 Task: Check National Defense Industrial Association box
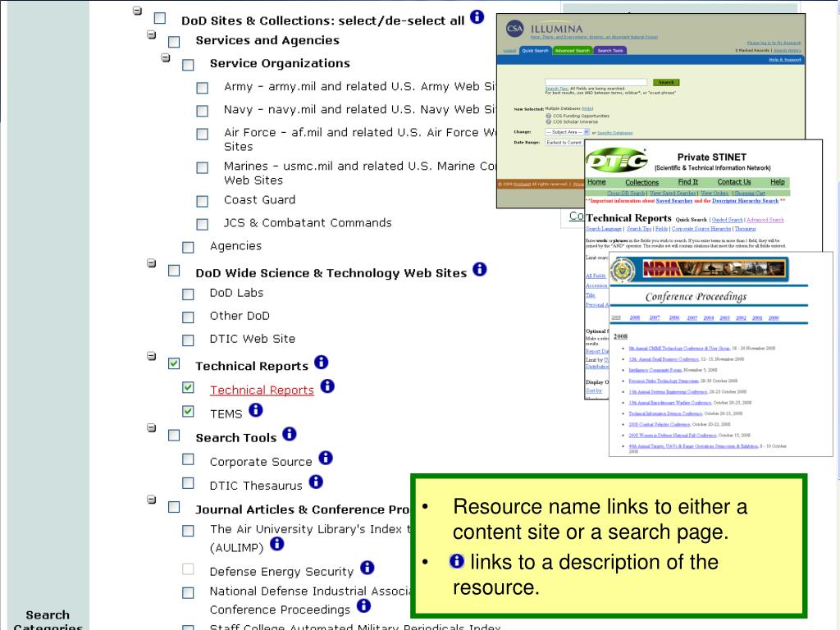point(188,593)
